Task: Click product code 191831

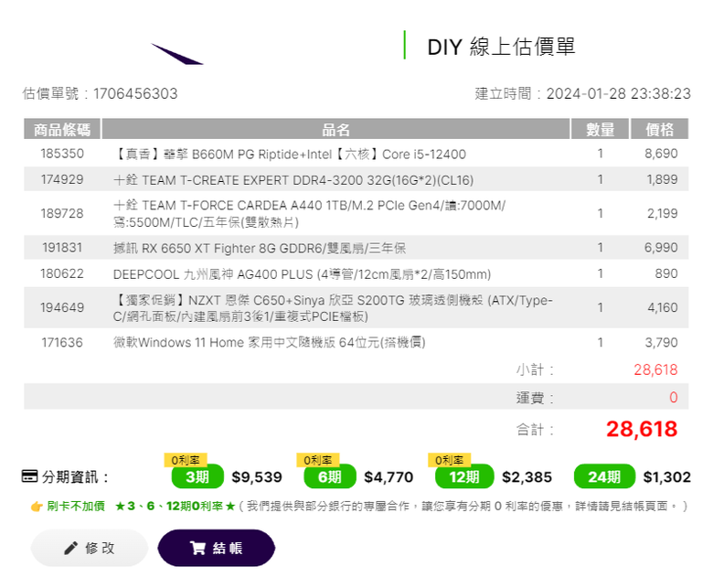Action: click(x=62, y=248)
